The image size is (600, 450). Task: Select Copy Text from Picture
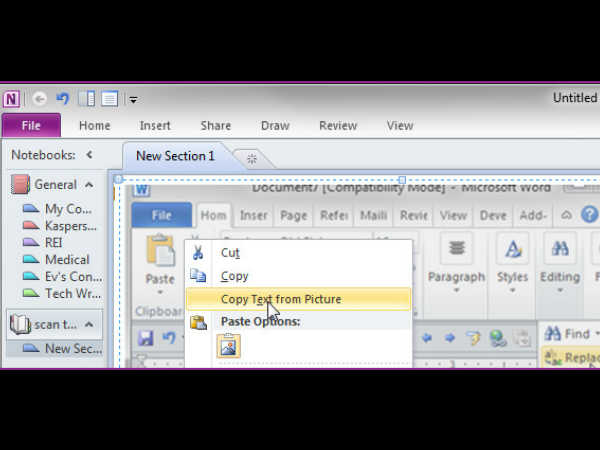point(299,299)
